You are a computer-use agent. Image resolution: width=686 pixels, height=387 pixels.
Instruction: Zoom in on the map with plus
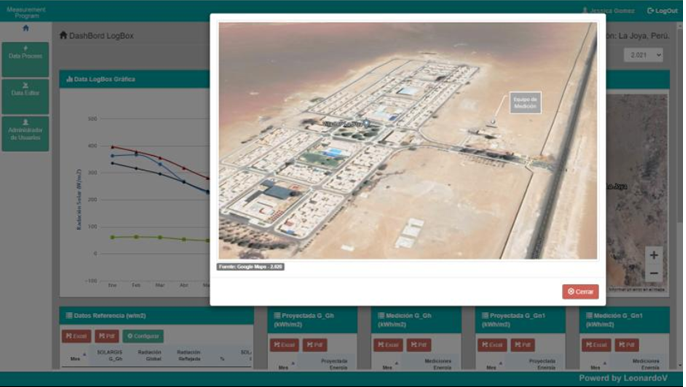click(654, 255)
